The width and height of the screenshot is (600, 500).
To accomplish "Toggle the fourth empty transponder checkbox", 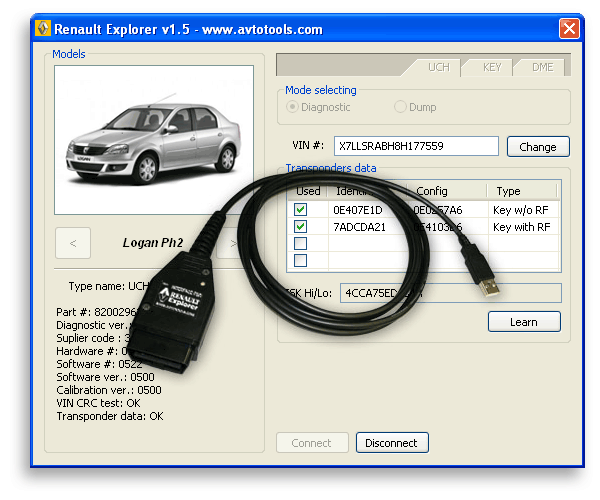I will coord(300,260).
